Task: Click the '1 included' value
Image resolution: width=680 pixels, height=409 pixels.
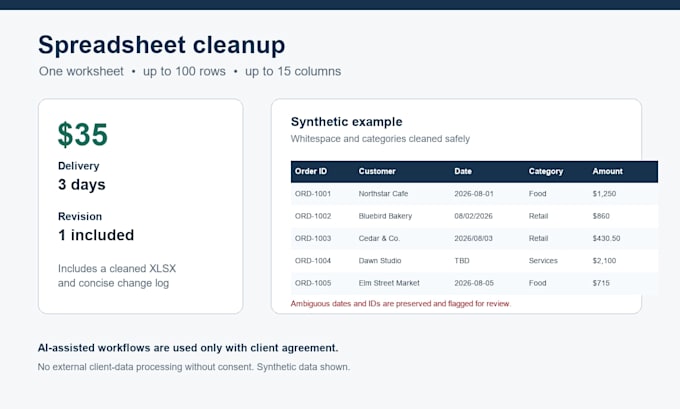Action: point(96,235)
